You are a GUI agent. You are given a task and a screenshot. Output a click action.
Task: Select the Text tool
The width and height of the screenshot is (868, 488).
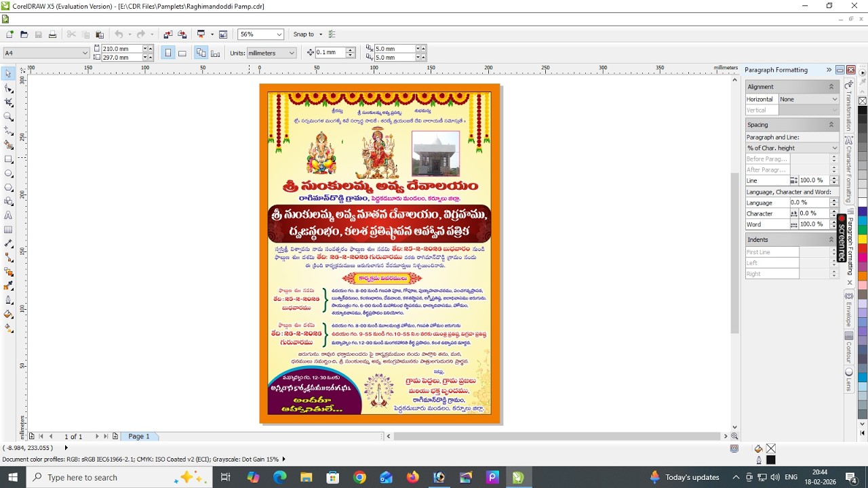[8, 216]
